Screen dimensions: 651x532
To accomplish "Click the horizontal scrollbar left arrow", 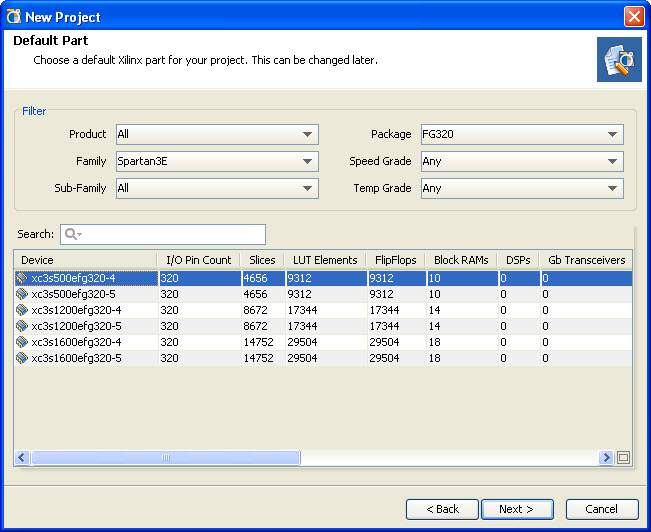I will [22, 457].
